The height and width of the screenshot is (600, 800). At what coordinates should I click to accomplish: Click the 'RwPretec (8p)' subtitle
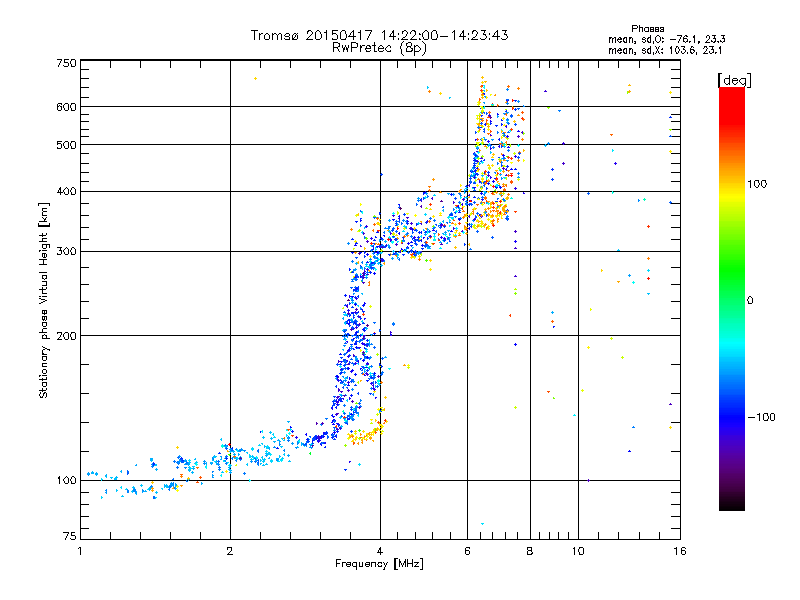(x=379, y=48)
